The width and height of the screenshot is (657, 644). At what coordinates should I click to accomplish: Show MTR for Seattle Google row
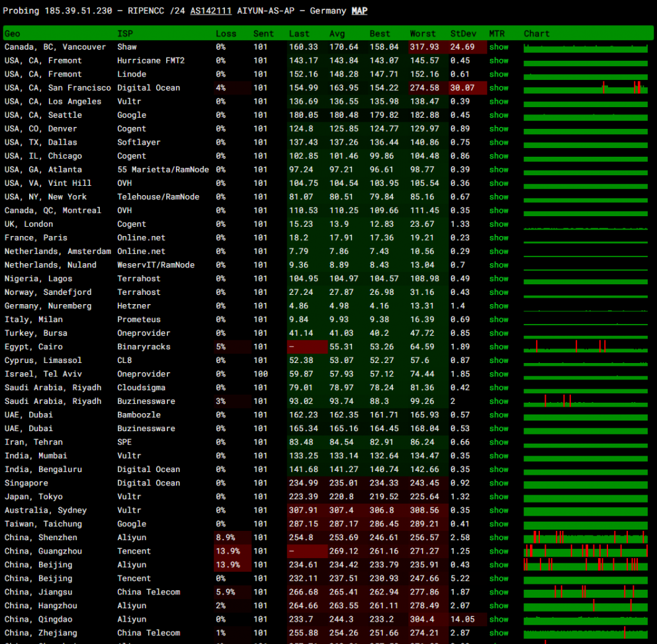(499, 115)
